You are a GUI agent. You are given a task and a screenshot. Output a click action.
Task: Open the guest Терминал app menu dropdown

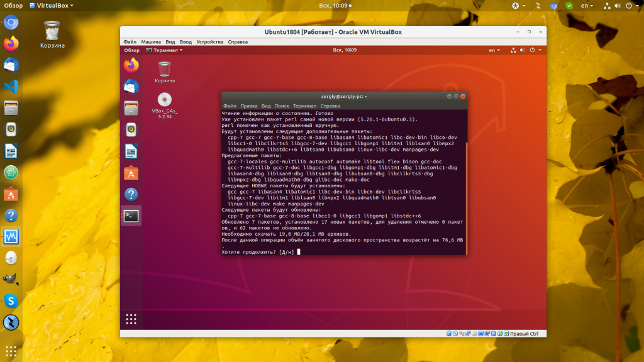[x=165, y=50]
